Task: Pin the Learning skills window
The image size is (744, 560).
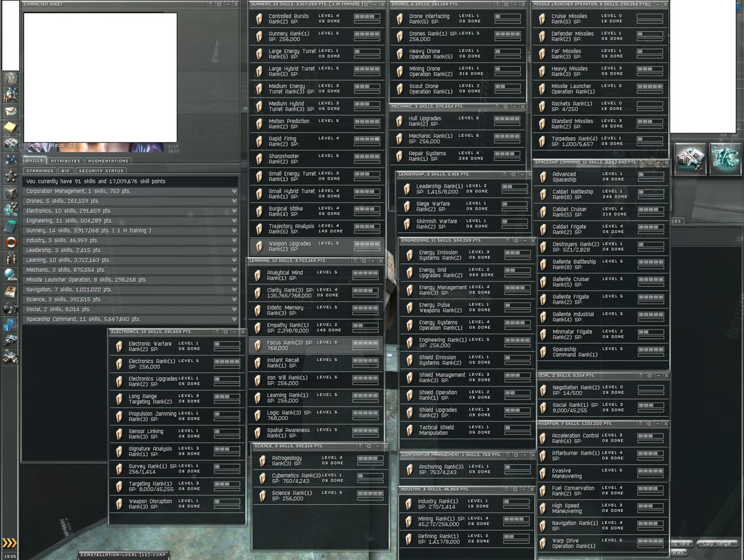Action: coord(364,261)
